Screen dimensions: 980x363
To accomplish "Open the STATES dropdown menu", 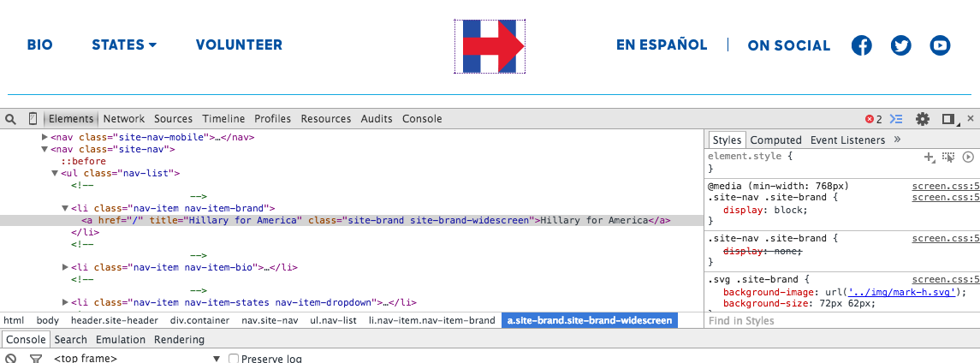I will 124,45.
